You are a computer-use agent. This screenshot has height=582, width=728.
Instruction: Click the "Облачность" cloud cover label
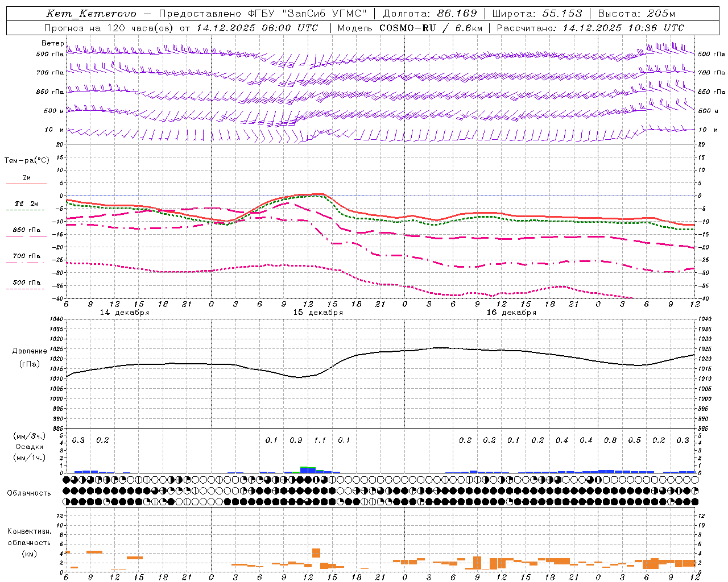pos(29,493)
